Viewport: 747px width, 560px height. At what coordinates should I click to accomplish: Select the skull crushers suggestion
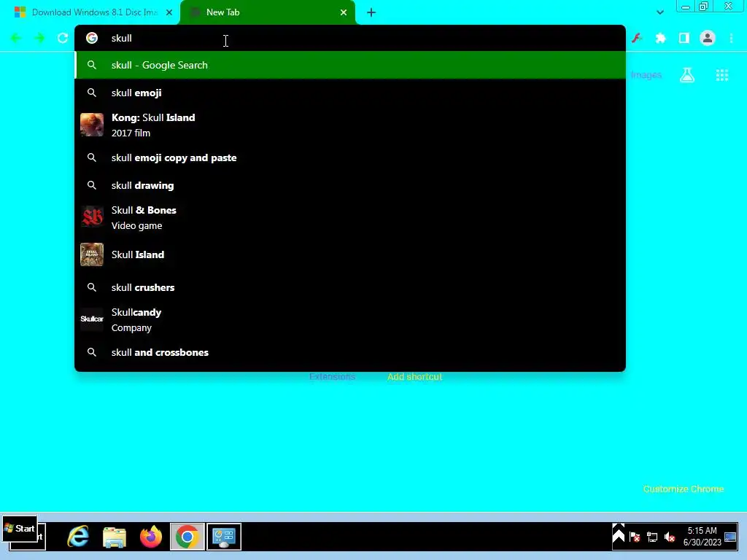pos(350,287)
